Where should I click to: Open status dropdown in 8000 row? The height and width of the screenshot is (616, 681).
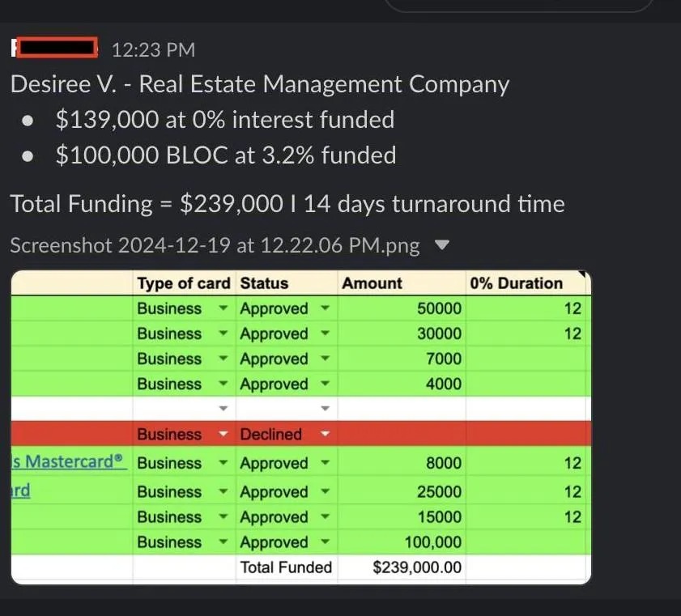click(325, 463)
